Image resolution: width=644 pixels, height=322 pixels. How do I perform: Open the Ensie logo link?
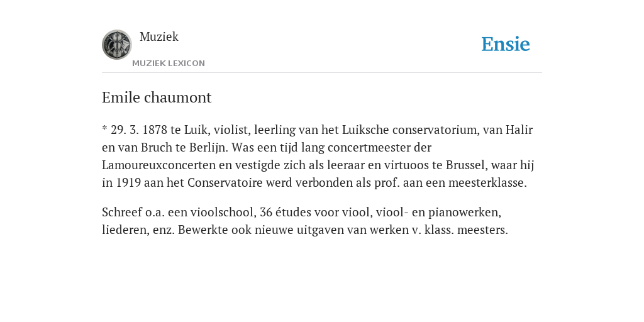[x=505, y=44]
